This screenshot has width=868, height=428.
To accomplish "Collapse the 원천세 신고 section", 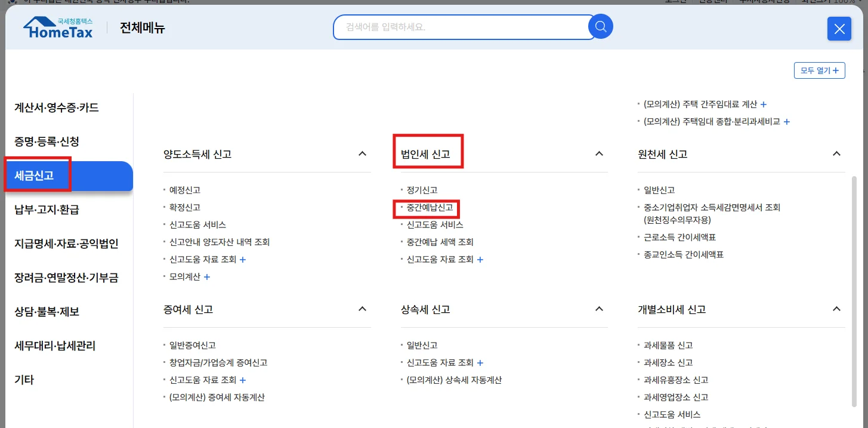I will [x=836, y=154].
